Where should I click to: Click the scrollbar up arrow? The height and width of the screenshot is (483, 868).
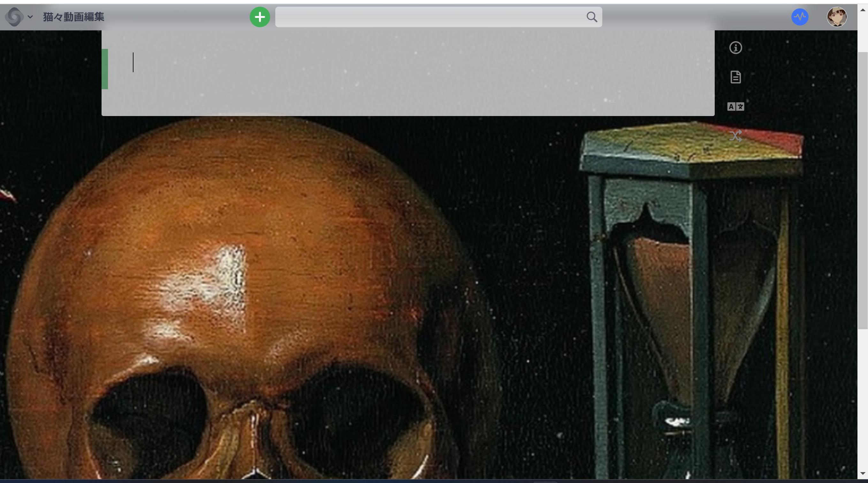click(863, 10)
